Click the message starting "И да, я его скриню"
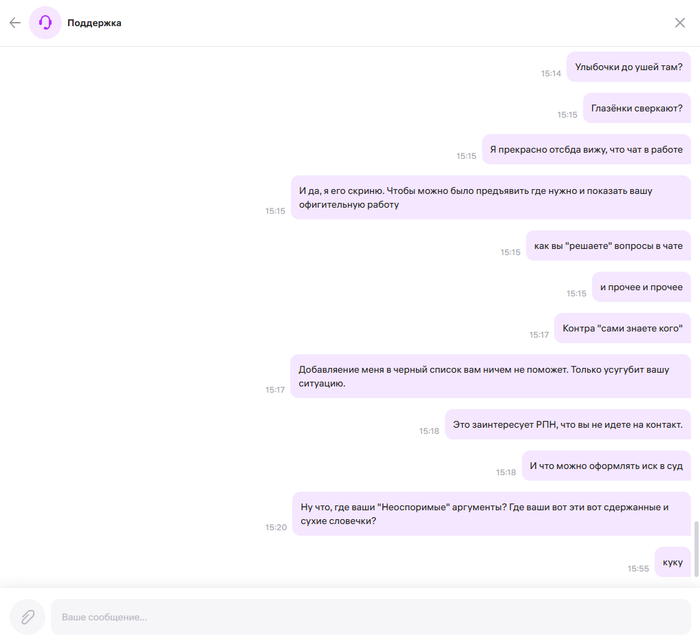This screenshot has height=643, width=700. click(491, 197)
